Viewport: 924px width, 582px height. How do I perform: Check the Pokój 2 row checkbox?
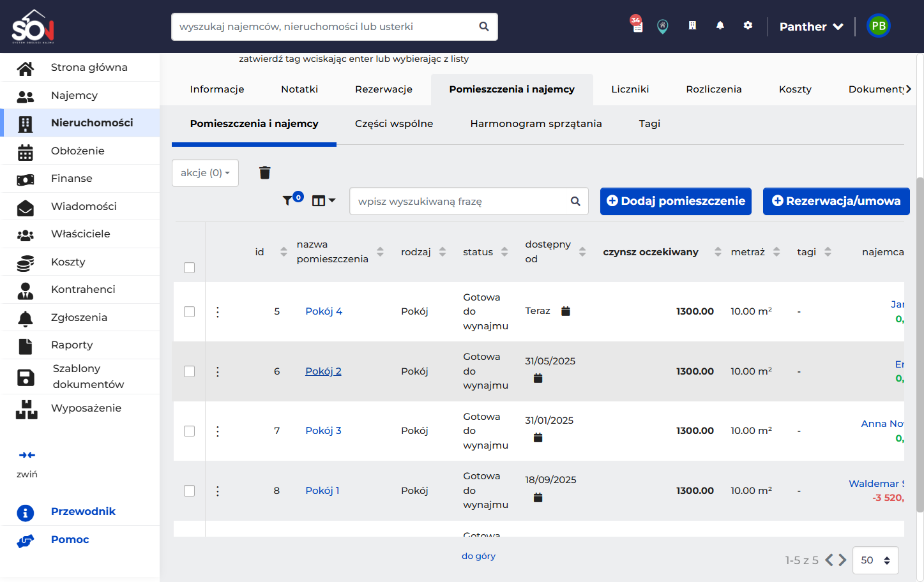pos(190,371)
